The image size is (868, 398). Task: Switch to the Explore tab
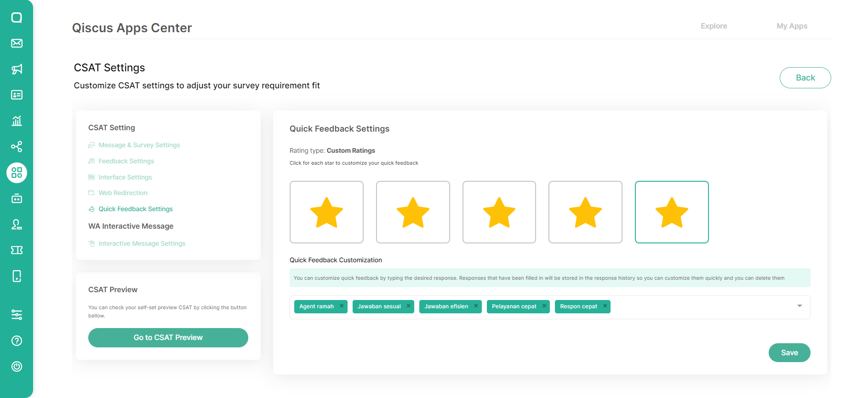714,26
